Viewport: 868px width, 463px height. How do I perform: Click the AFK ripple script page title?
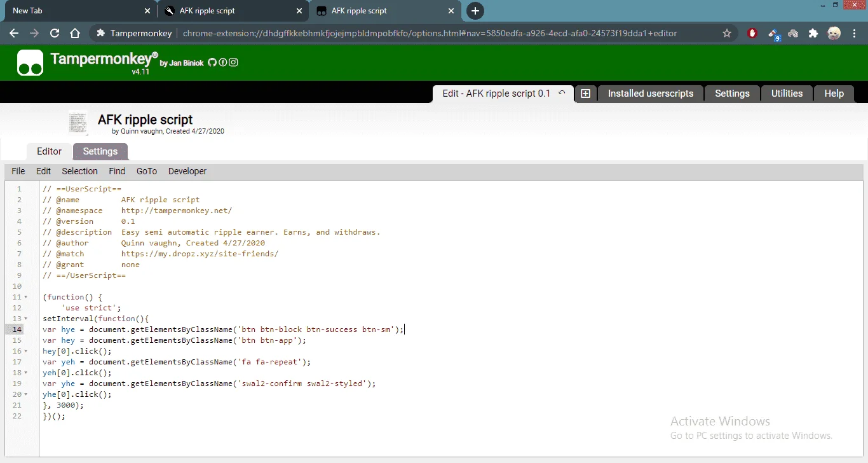[x=145, y=120]
